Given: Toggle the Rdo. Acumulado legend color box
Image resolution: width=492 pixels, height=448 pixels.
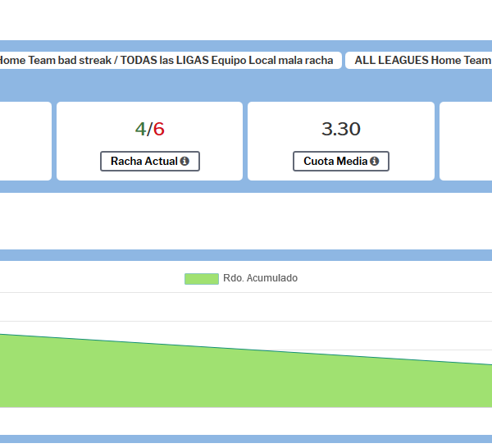Looking at the screenshot, I should [x=202, y=279].
